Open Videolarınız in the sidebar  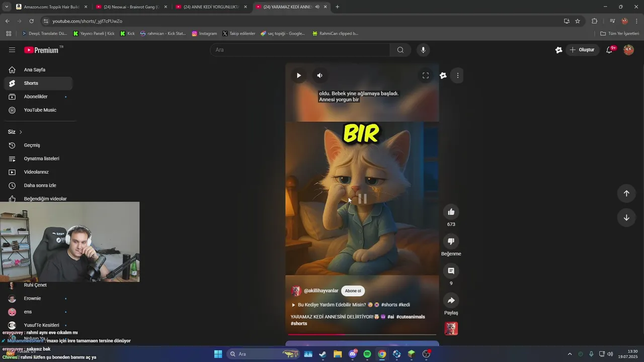coord(38,172)
